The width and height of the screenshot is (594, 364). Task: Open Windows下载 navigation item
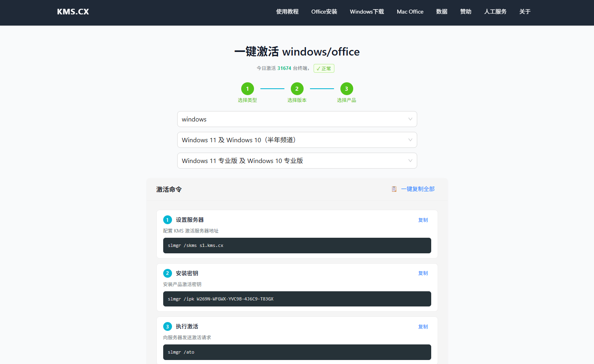pos(367,12)
